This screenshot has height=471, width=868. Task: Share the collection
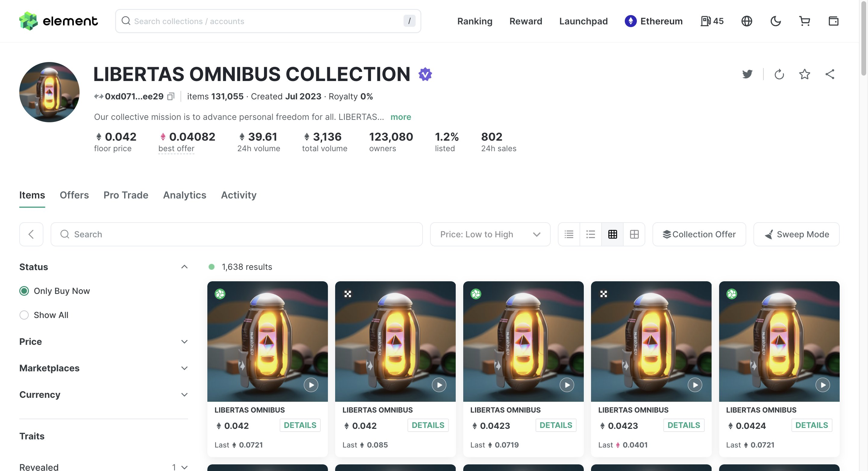point(830,74)
